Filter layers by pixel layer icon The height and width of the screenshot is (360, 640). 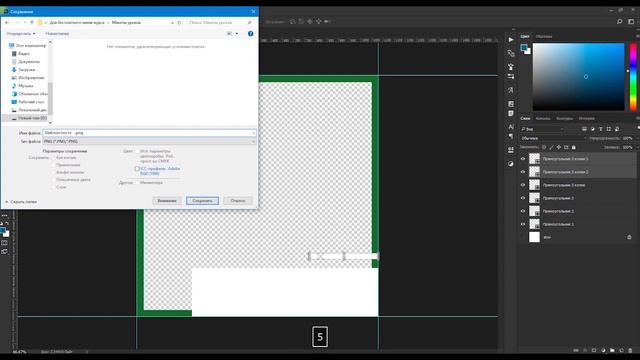[x=584, y=129]
